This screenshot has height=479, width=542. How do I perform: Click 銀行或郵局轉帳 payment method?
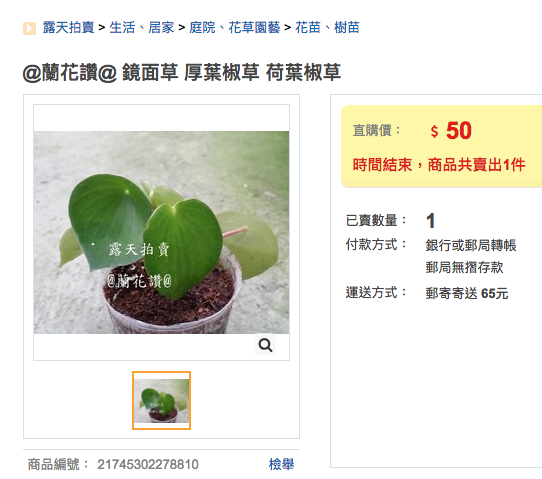click(x=471, y=245)
